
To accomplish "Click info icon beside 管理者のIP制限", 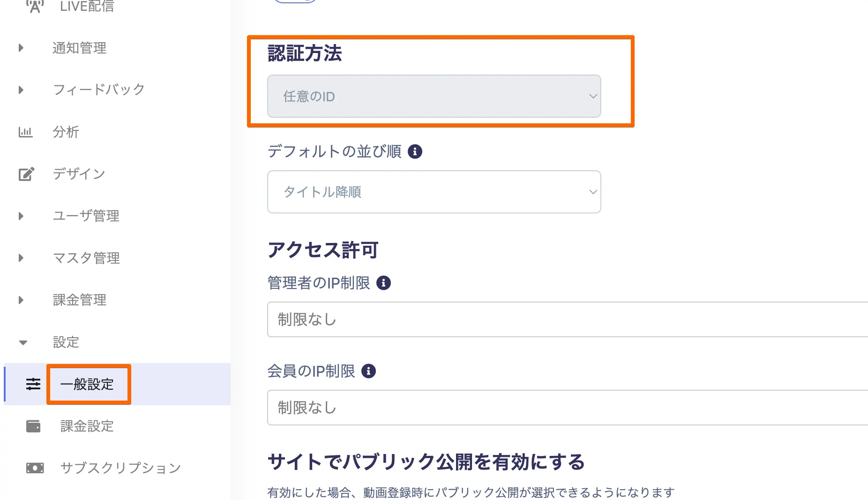I will pos(383,283).
